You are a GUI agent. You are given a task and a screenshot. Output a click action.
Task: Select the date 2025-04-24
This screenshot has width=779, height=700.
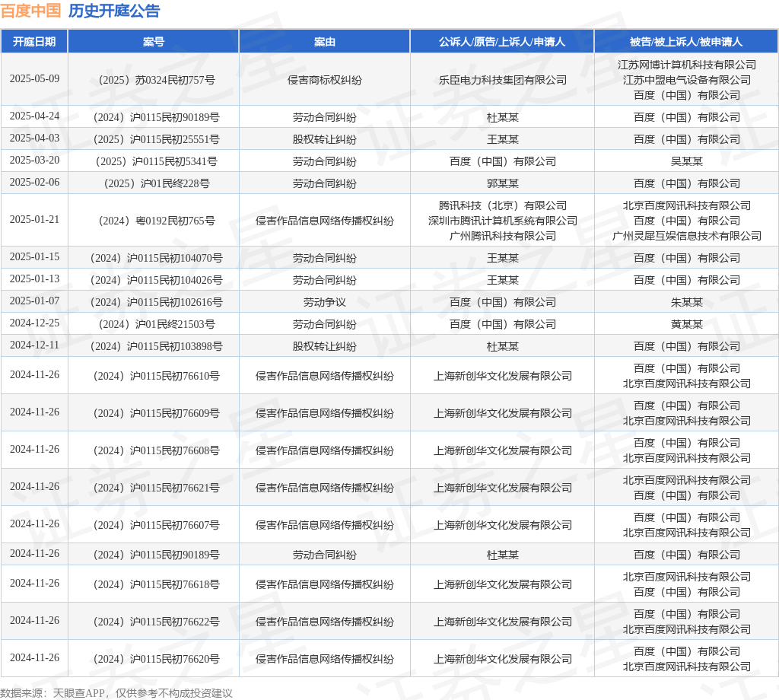[x=35, y=116]
